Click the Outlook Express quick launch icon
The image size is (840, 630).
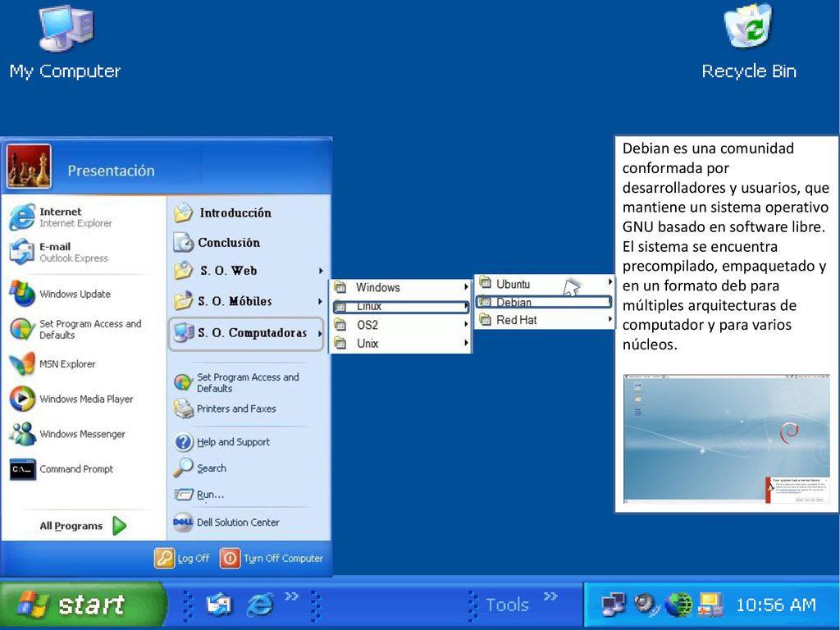pyautogui.click(x=219, y=605)
